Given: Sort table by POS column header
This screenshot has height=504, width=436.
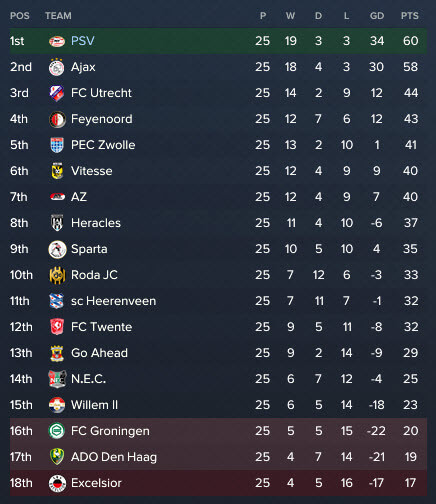Looking at the screenshot, I should (20, 16).
